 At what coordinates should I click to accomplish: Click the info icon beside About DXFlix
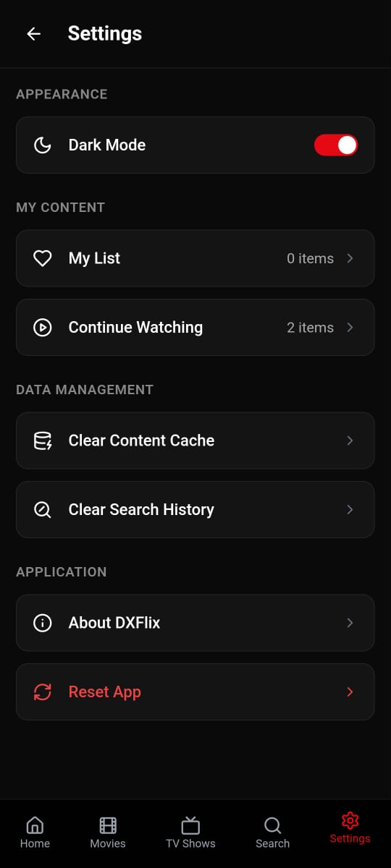coord(43,623)
